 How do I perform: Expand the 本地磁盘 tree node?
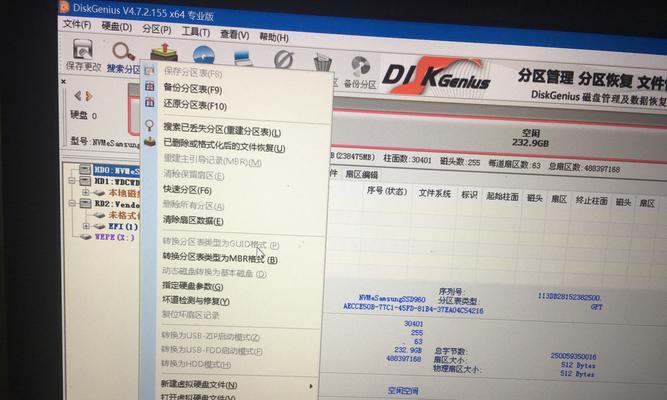86,192
